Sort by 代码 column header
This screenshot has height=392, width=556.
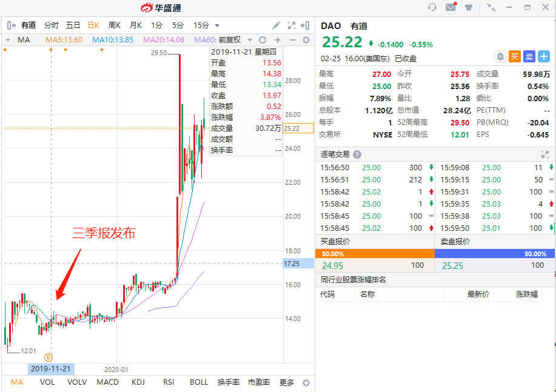pyautogui.click(x=327, y=294)
